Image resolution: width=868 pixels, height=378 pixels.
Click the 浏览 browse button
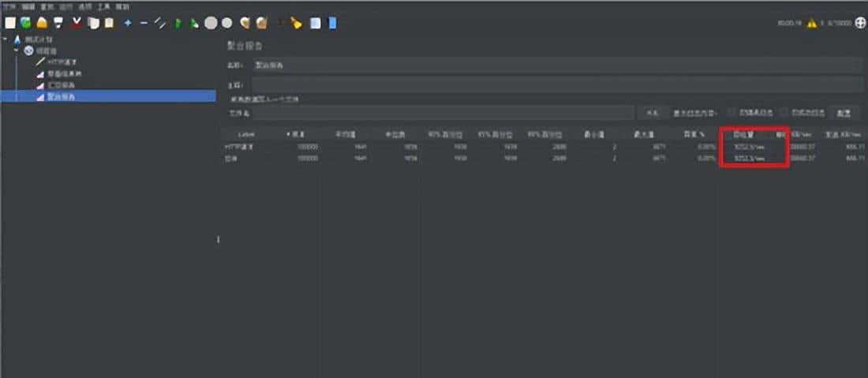coord(653,113)
